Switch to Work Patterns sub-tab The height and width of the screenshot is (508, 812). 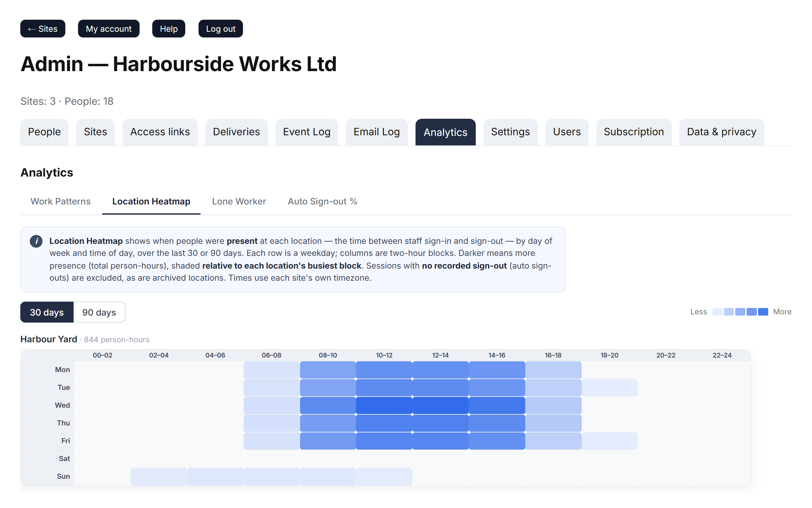pyautogui.click(x=60, y=202)
